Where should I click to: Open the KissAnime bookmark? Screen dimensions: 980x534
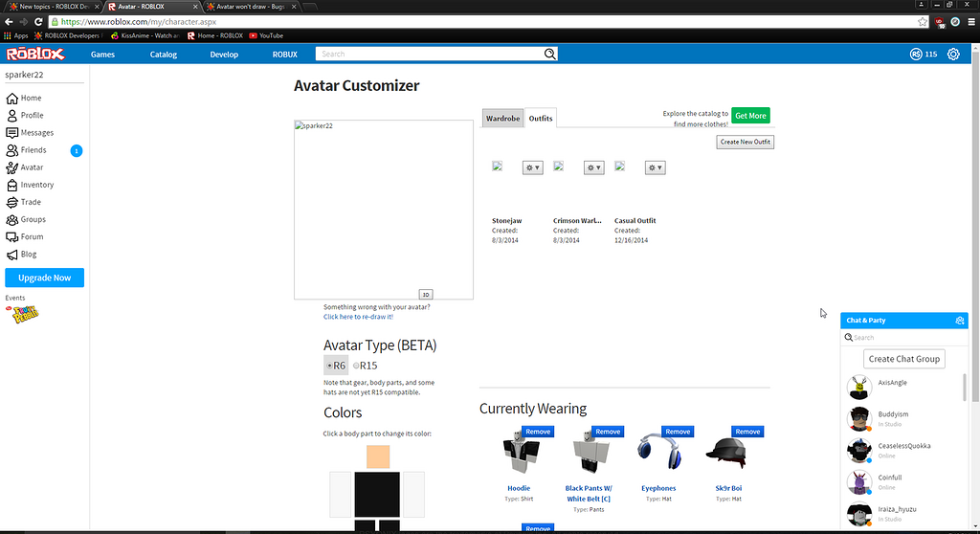[x=145, y=35]
